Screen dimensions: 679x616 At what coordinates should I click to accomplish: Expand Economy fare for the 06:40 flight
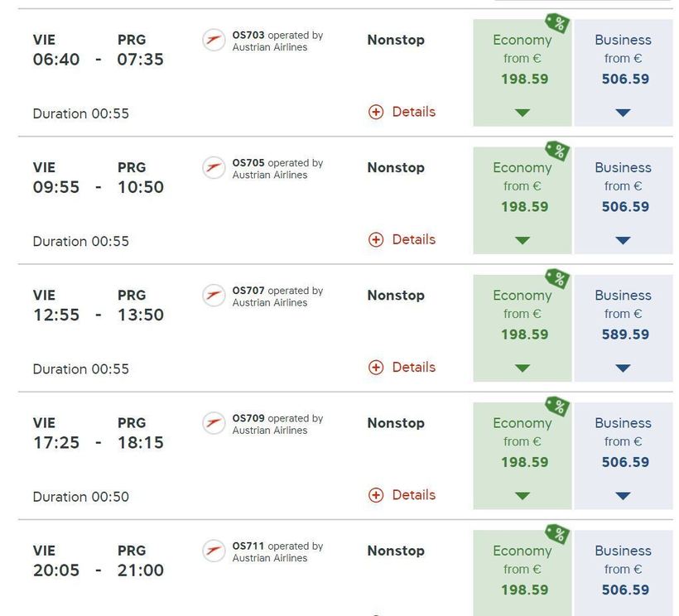(x=522, y=113)
